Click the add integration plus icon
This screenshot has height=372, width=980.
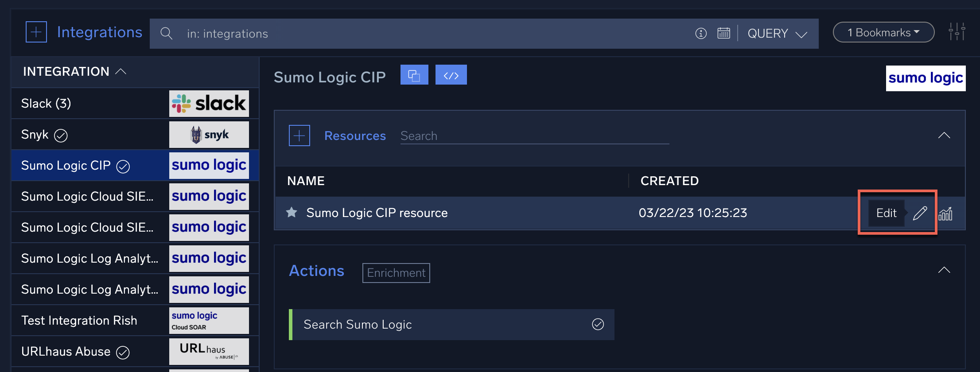click(36, 32)
